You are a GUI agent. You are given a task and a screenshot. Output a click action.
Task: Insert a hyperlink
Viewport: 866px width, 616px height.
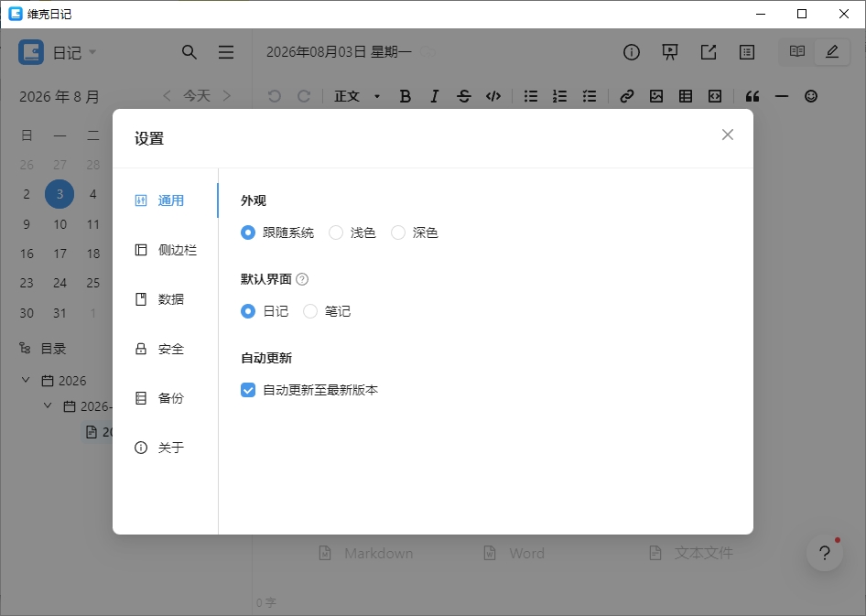pyautogui.click(x=627, y=97)
